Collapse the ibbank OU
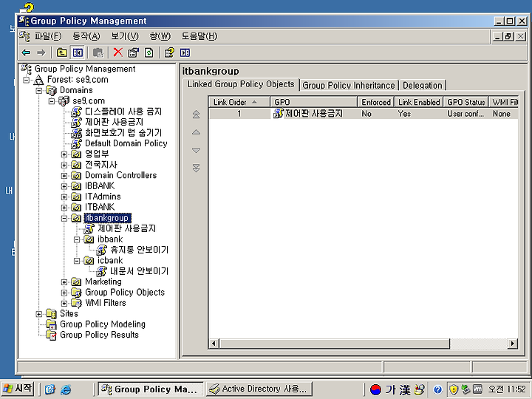Screen dimensions: 532x399 point(77,239)
